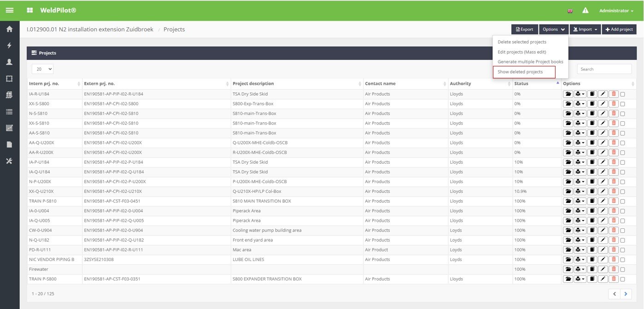Screen dimensions: 644x309
Task: Open folder icon for project IA-R-U184
Action: 568,94
